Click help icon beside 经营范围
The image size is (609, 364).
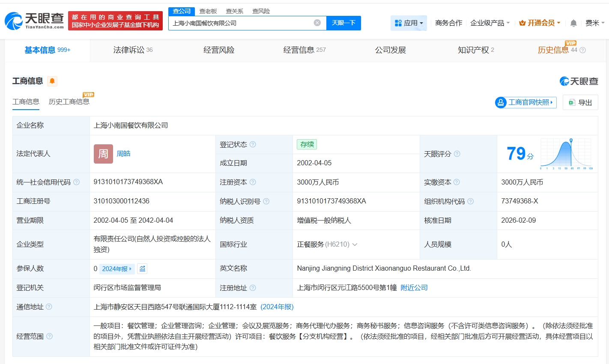[x=49, y=336]
